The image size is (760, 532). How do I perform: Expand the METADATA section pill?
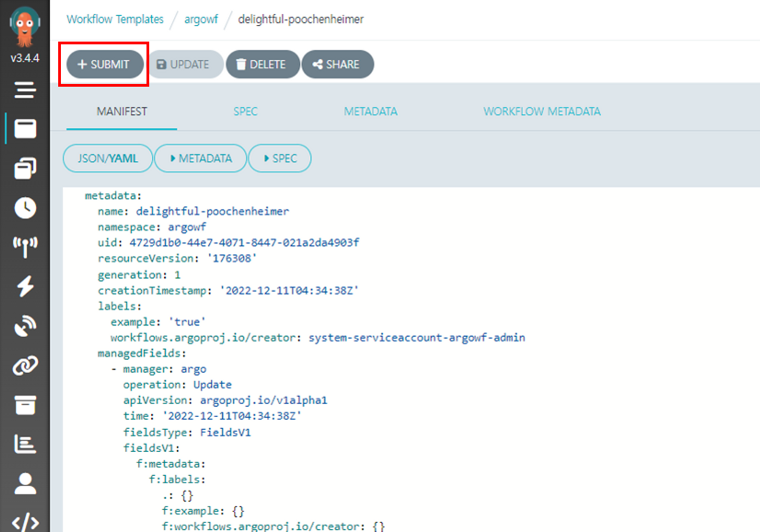pos(201,158)
